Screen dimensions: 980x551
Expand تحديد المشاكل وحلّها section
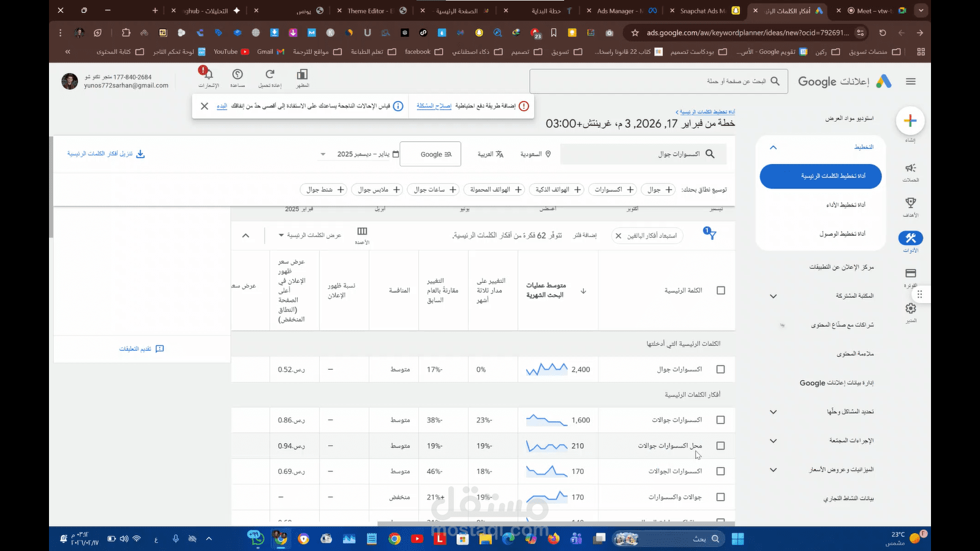[773, 412]
